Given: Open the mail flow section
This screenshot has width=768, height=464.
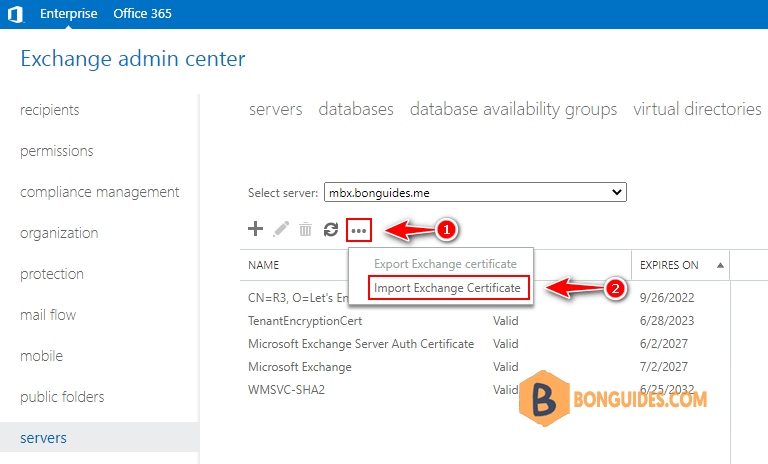Looking at the screenshot, I should pos(48,315).
